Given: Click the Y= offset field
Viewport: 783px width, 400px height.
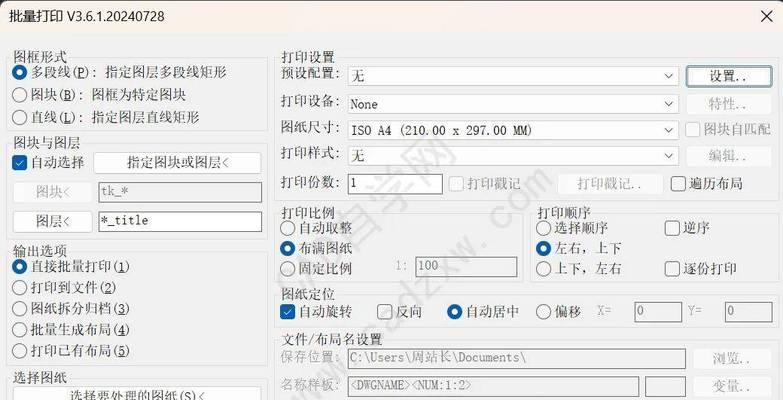Looking at the screenshot, I should 749,312.
